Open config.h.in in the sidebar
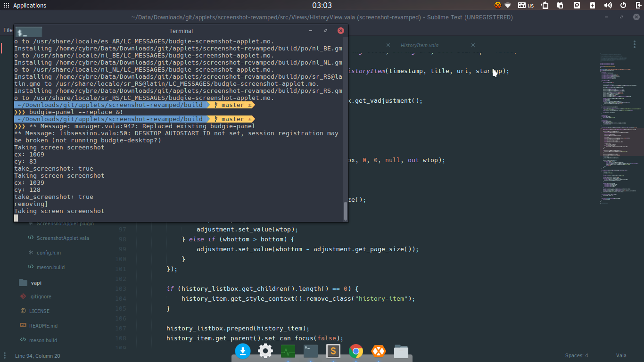 49,253
